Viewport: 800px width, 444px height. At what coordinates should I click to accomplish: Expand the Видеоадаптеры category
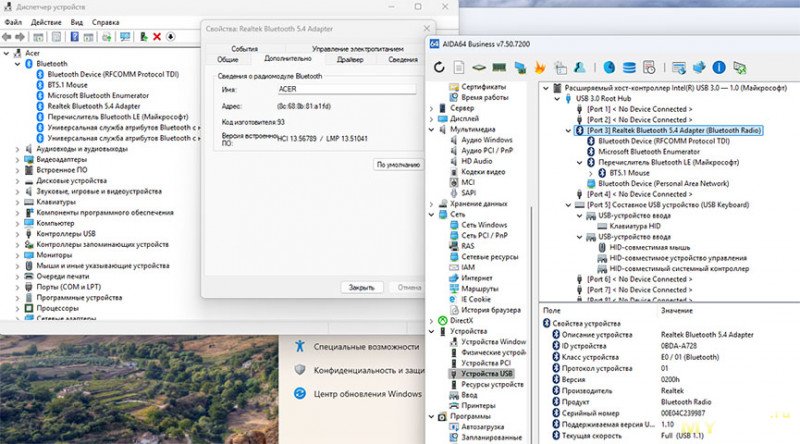[x=17, y=160]
